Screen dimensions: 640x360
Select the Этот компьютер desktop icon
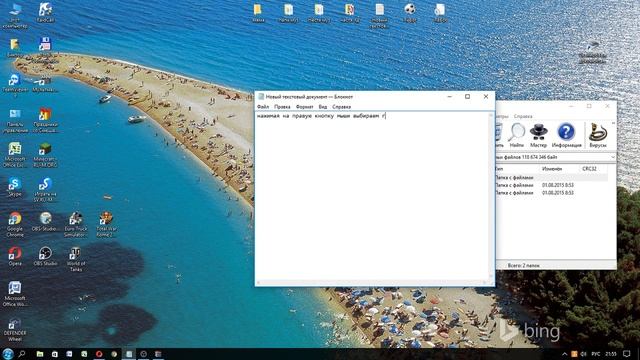point(15,15)
